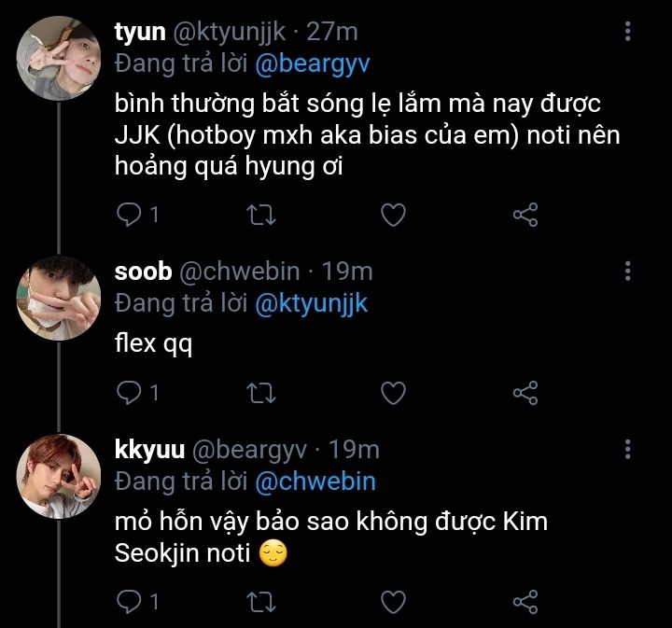Reply to tyun's tweet
This screenshot has width=672, height=628.
(127, 216)
